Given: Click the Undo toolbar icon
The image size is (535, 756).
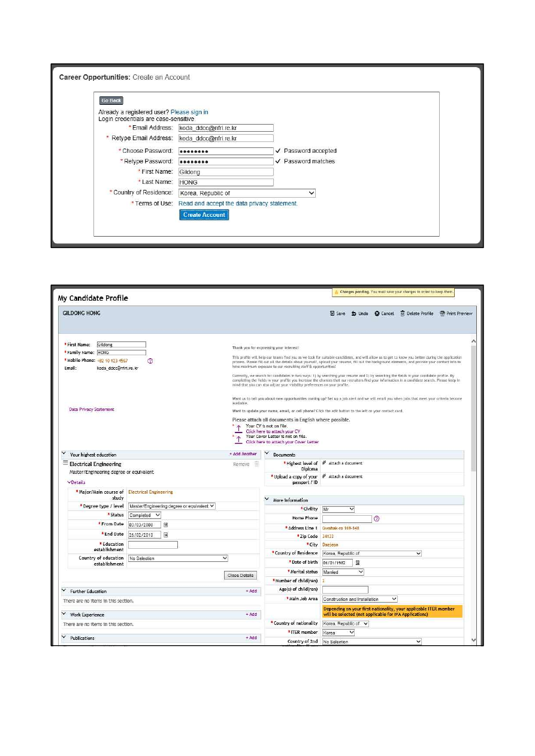Looking at the screenshot, I should click(x=355, y=313).
